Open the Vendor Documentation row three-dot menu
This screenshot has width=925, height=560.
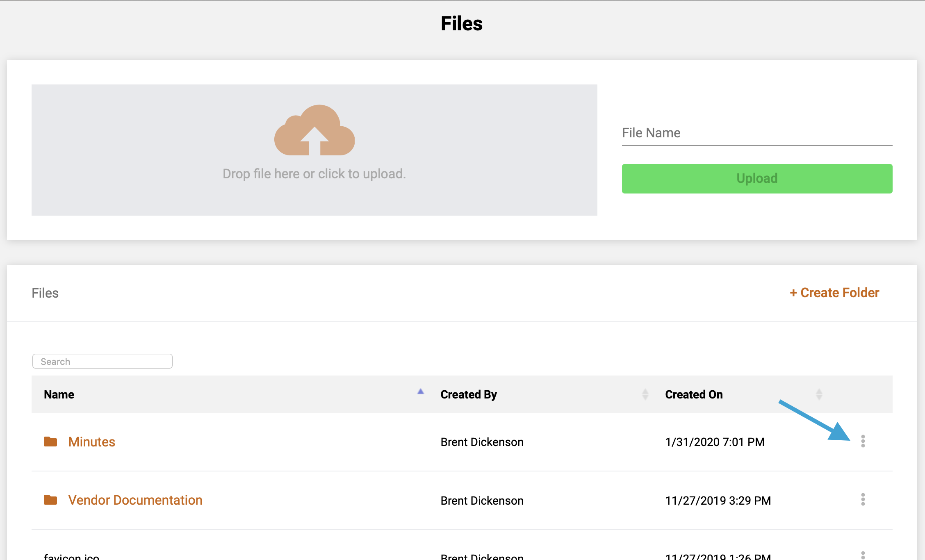[x=863, y=499]
